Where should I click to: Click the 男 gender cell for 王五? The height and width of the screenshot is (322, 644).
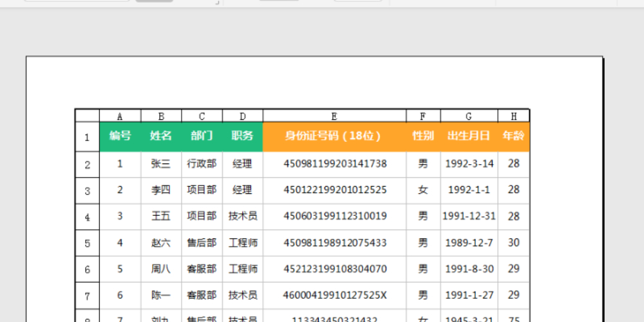[423, 216]
